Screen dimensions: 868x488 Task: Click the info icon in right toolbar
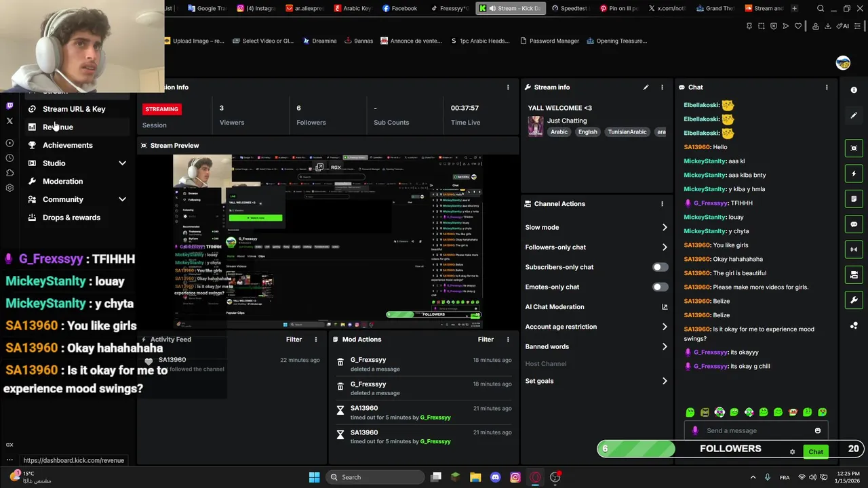click(854, 90)
